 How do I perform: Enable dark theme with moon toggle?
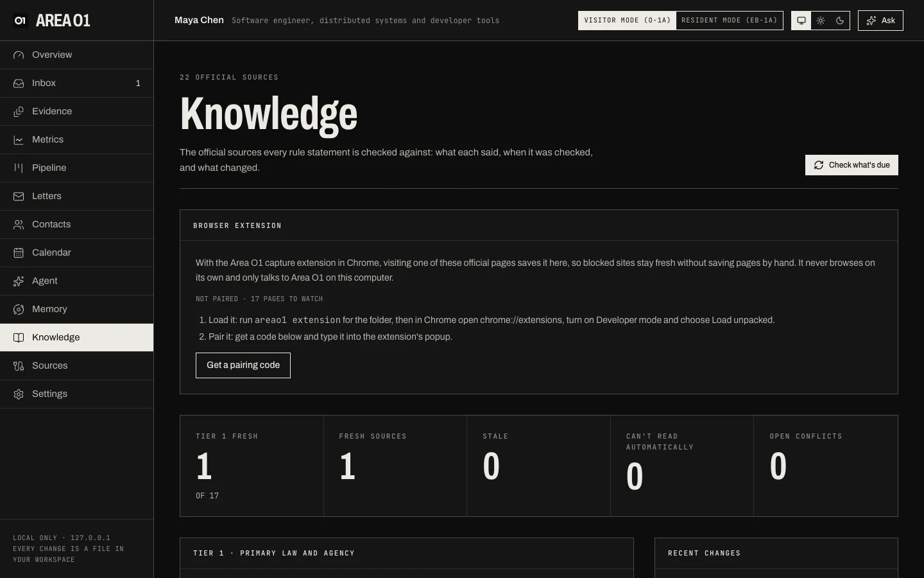[x=840, y=21]
